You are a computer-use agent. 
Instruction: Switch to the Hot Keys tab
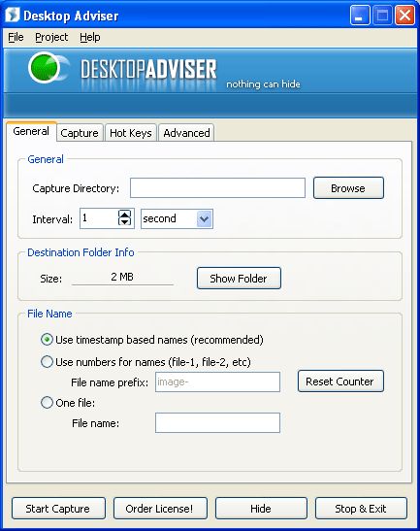pyautogui.click(x=131, y=133)
